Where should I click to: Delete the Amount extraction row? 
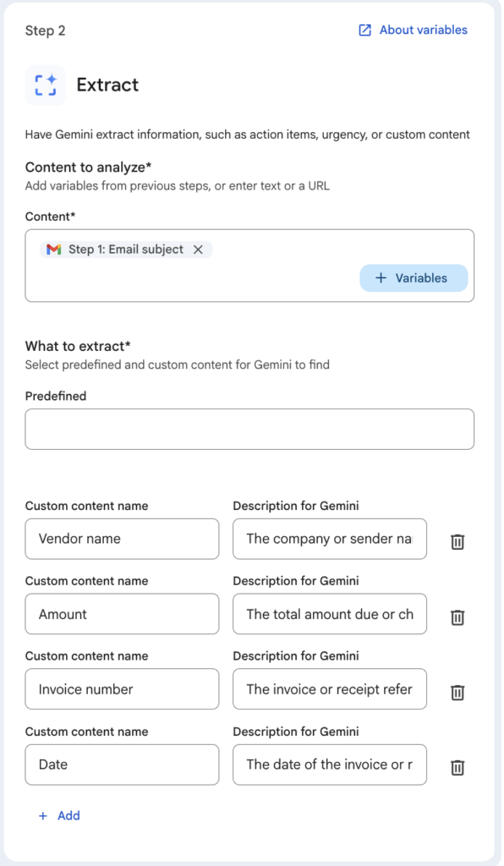click(457, 617)
